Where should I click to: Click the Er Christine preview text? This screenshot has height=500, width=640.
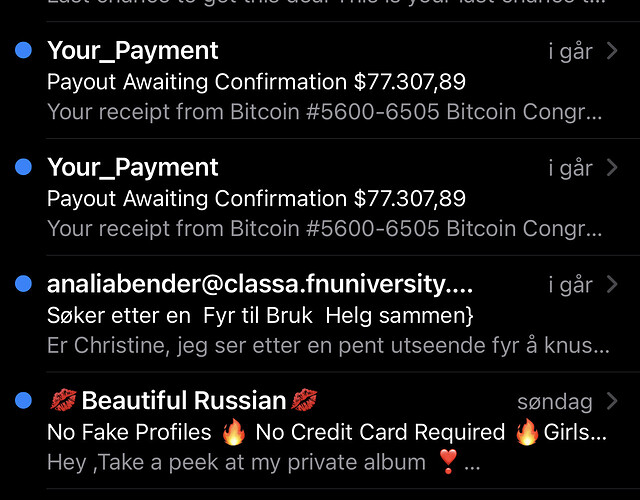[x=328, y=345]
